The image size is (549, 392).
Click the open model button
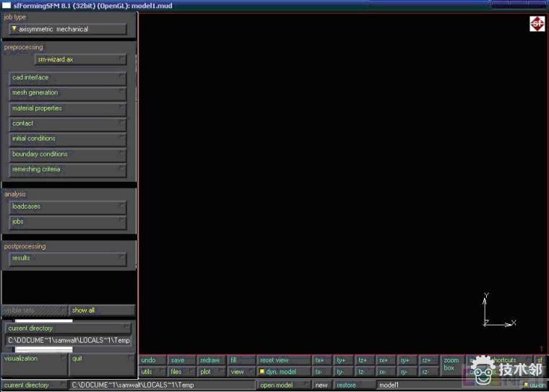(x=284, y=386)
